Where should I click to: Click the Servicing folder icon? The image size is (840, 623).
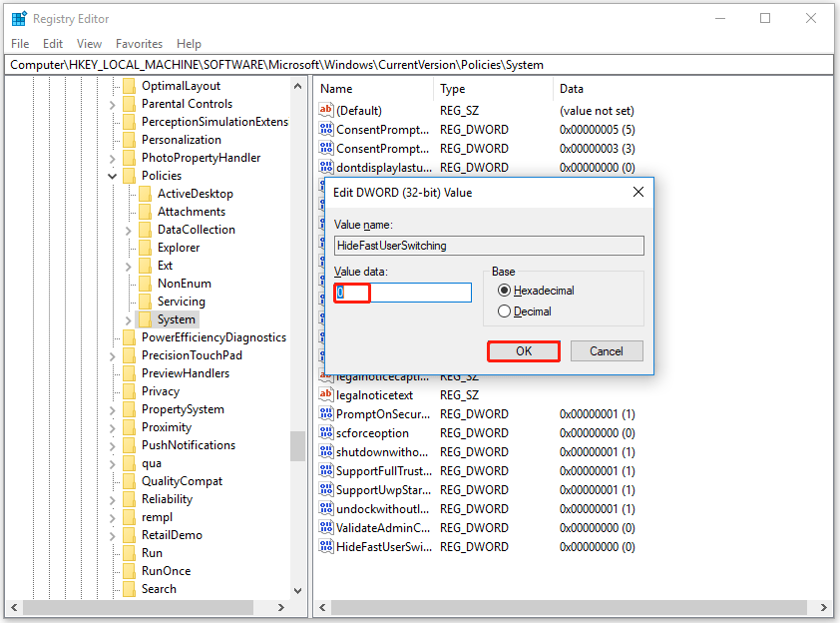pyautogui.click(x=146, y=302)
